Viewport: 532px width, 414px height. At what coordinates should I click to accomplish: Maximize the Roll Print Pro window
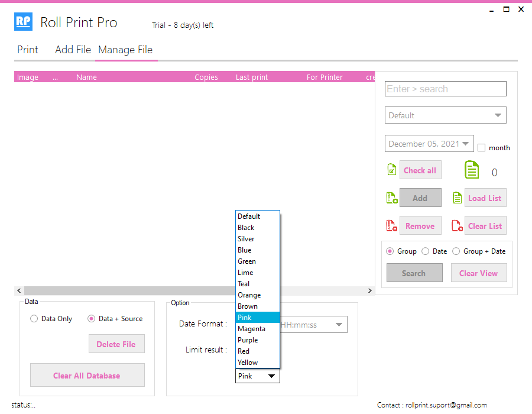[x=506, y=9]
